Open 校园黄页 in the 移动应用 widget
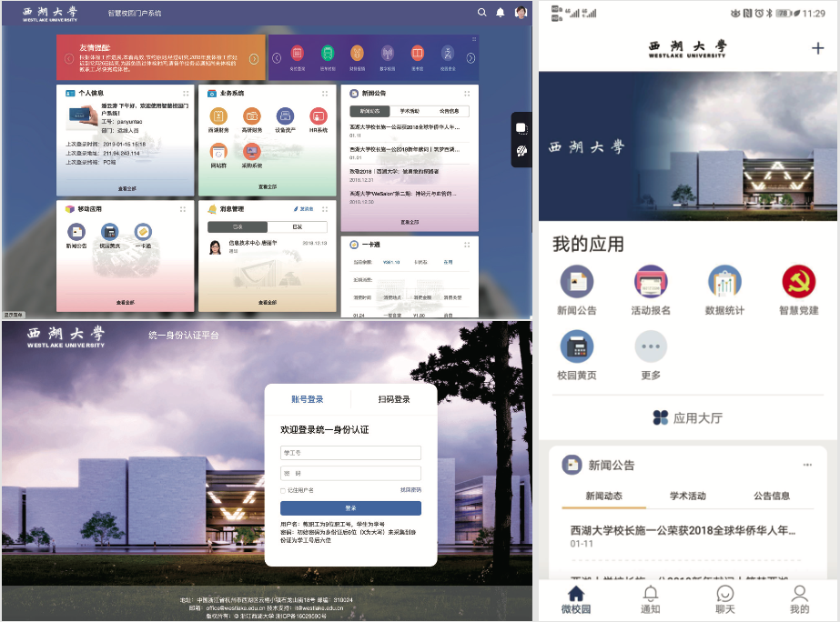840x622 pixels. pyautogui.click(x=110, y=232)
